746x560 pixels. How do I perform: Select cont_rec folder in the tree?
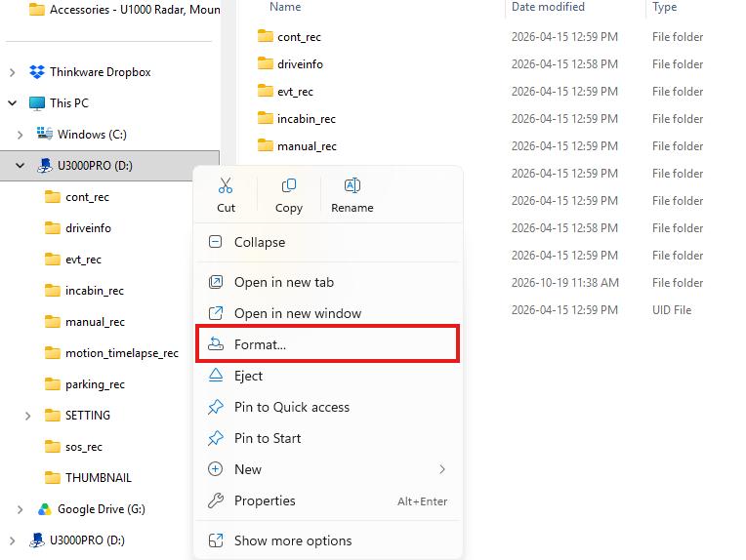coord(87,197)
